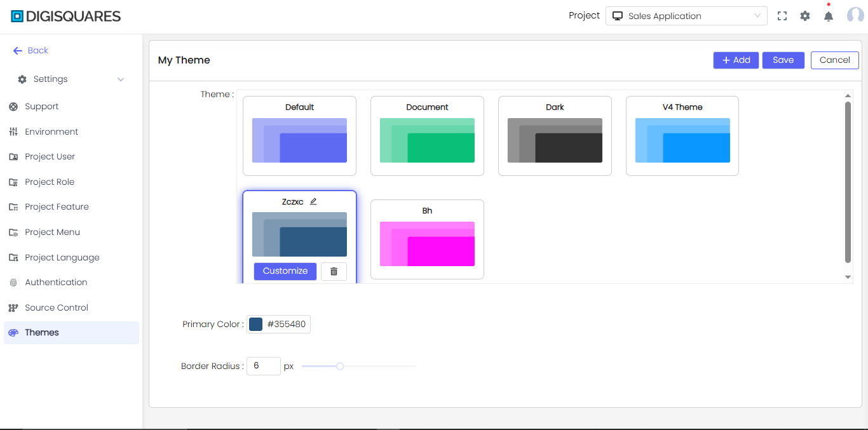Click the #355480 hex color value
Image resolution: width=868 pixels, height=430 pixels.
click(x=287, y=325)
